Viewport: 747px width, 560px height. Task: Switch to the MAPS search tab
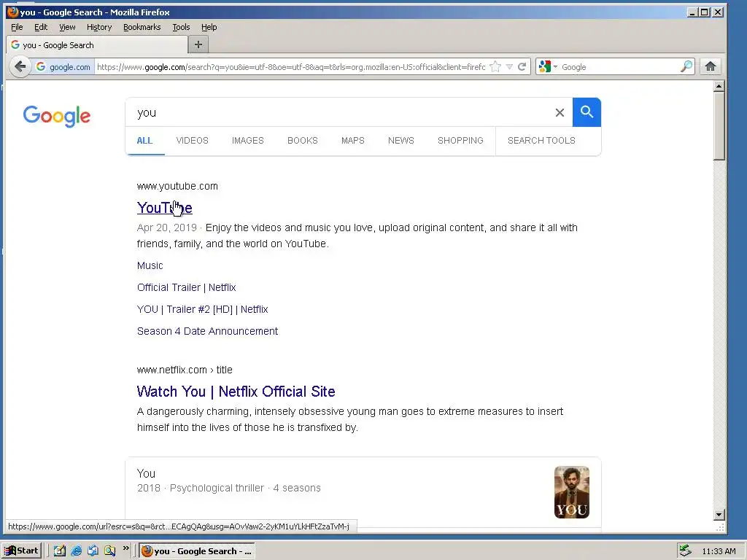(x=352, y=141)
